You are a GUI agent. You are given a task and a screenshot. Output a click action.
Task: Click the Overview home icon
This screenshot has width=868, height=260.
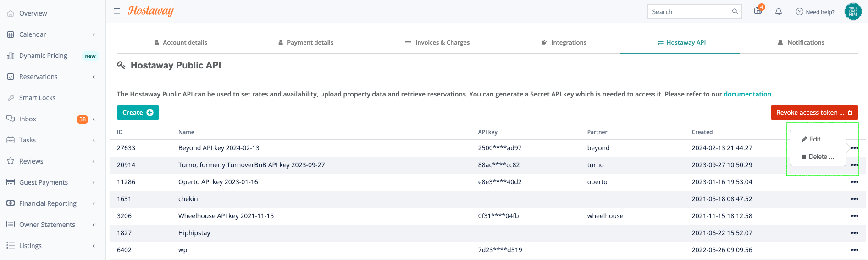(11, 13)
